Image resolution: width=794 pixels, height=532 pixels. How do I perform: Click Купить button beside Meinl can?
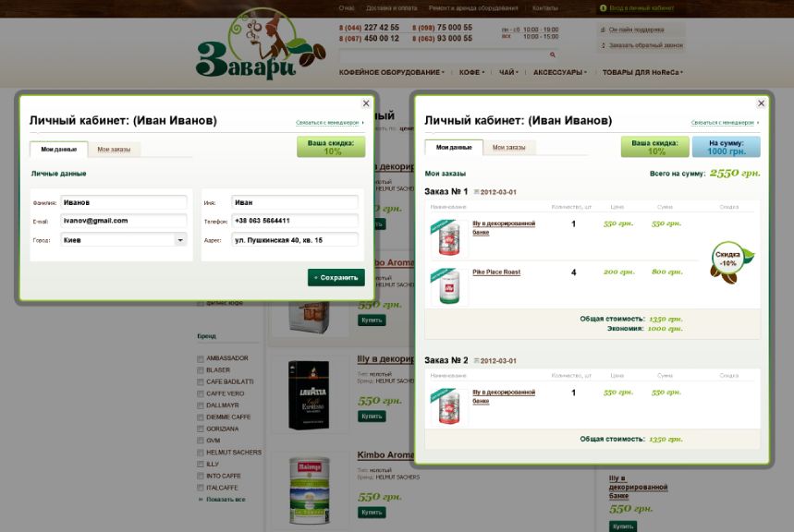[372, 513]
